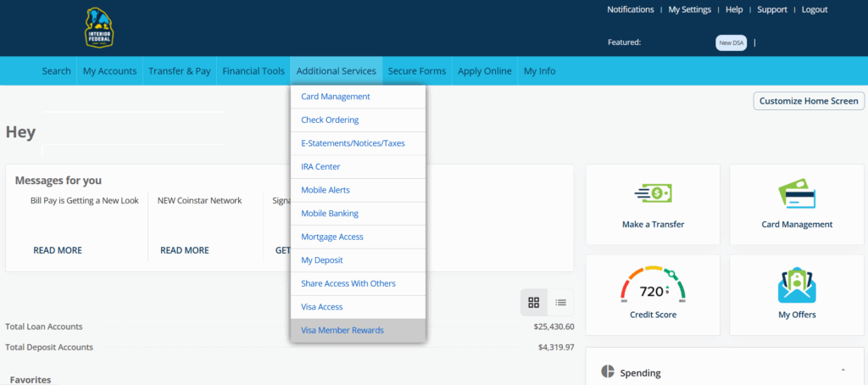This screenshot has height=385, width=868.
Task: Choose Visa Member Rewards menu entry
Action: click(342, 330)
